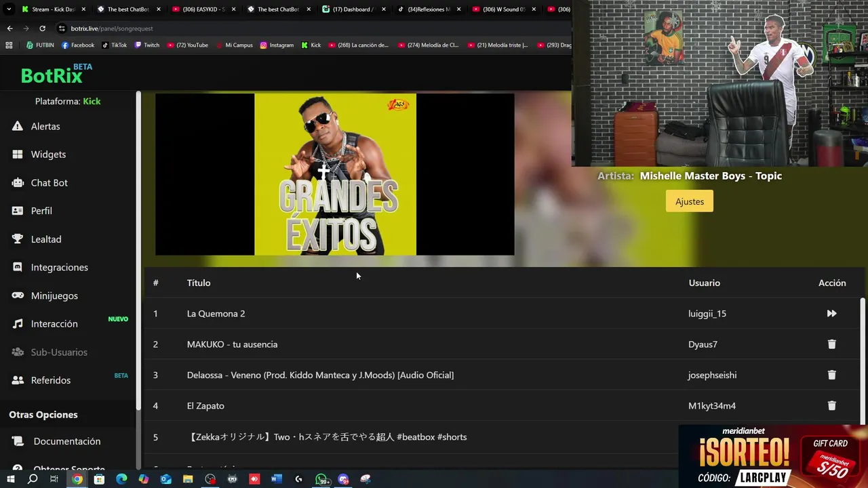Screen dimensions: 868x488
Task: Open the Windows Start menu
Action: tap(10, 479)
